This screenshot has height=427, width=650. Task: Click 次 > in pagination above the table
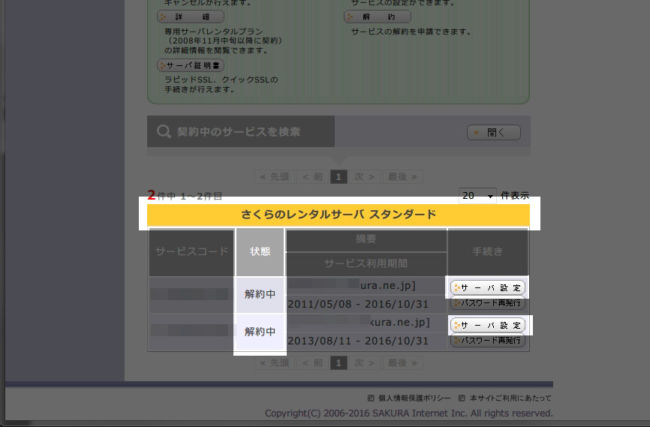click(x=365, y=177)
